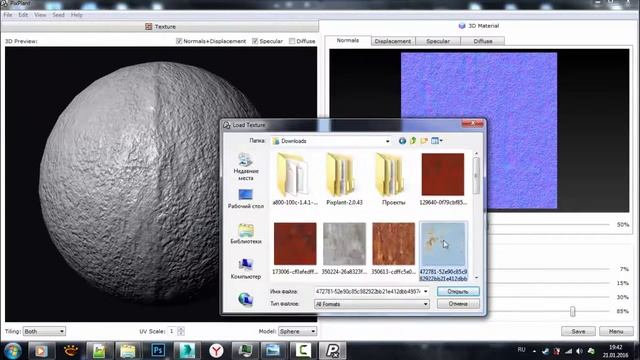640x360 pixels.
Task: Open the All Formats file type dropdown
Action: pos(371,304)
